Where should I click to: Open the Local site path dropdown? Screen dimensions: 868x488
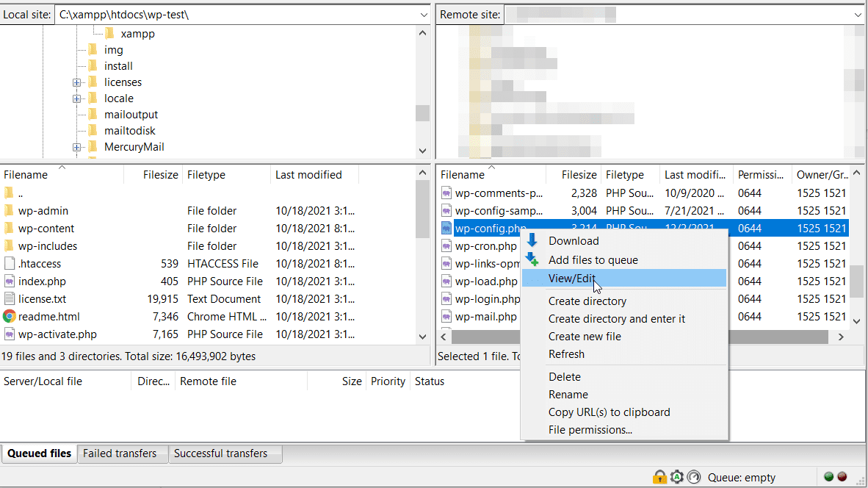pyautogui.click(x=424, y=15)
